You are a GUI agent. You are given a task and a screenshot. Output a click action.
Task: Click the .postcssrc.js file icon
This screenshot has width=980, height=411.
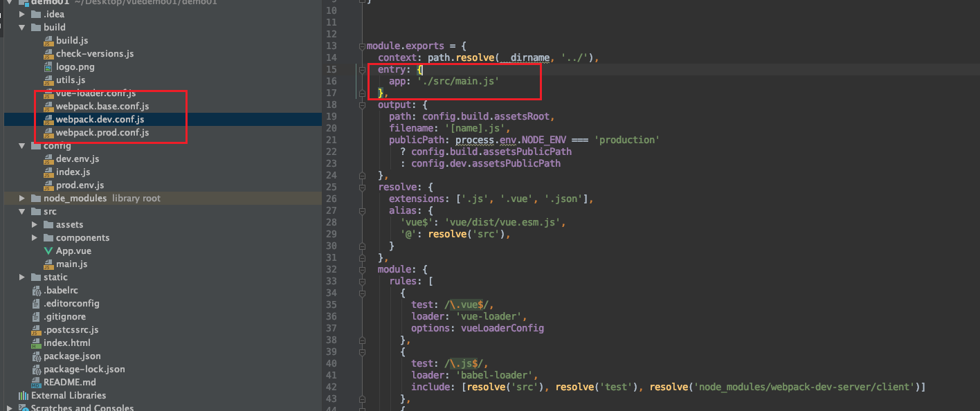coord(36,330)
